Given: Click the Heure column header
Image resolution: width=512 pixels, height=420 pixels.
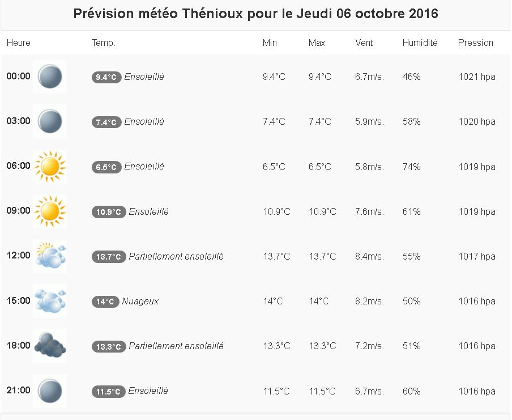Looking at the screenshot, I should [x=19, y=43].
